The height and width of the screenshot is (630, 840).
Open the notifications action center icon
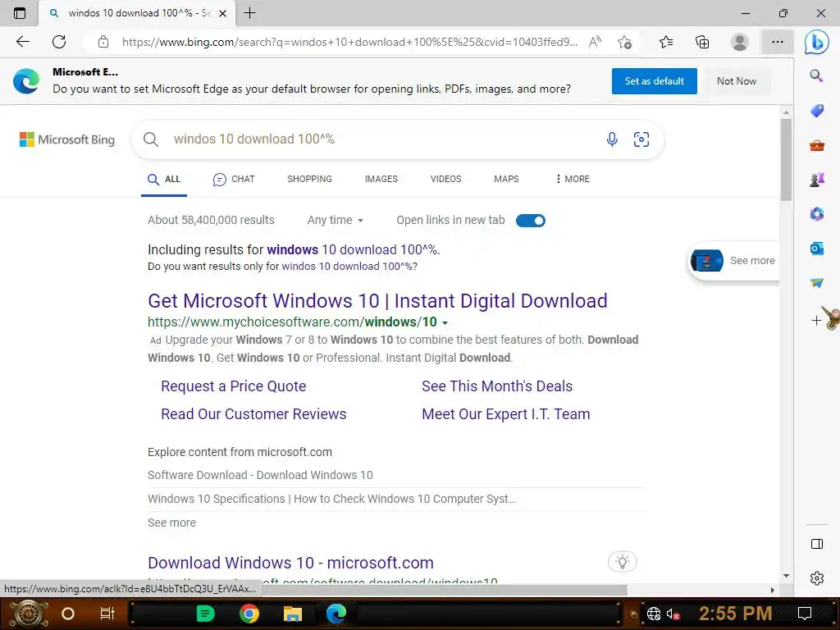click(804, 614)
